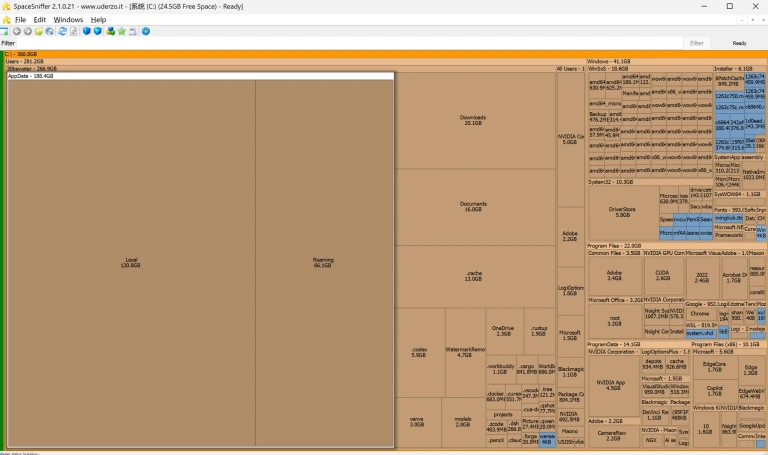Screen dimensions: 768x455
Task: Select the Edge 1.3GB block
Action: 751,370
